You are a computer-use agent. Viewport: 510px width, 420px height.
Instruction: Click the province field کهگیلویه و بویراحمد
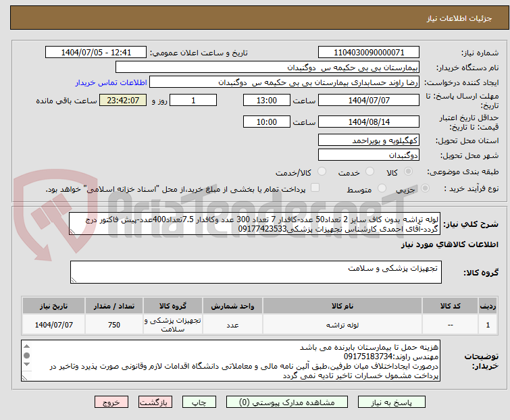coord(369,140)
